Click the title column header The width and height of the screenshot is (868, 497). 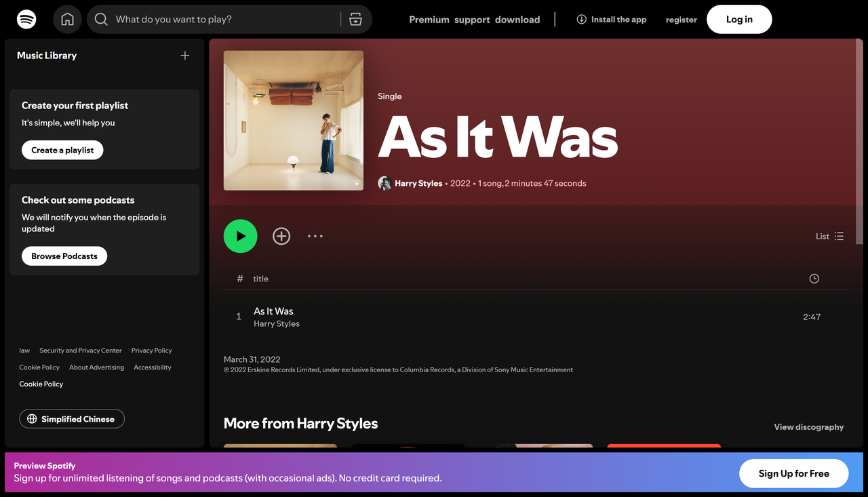pos(261,279)
